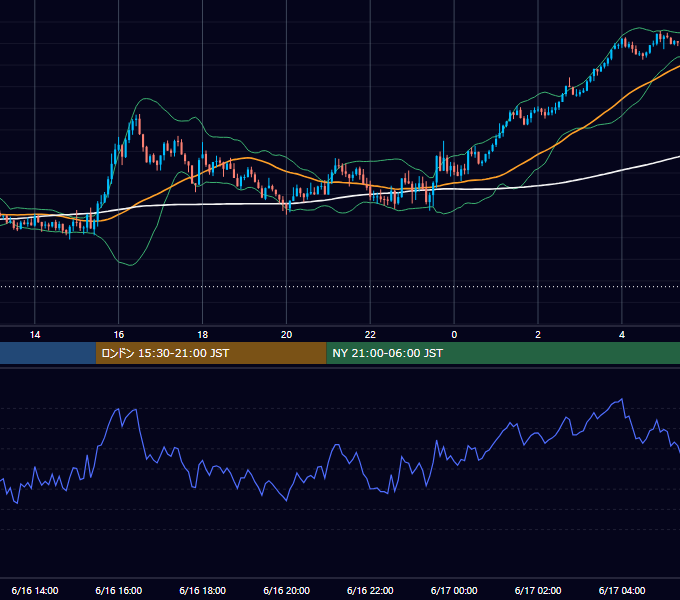This screenshot has height=600, width=680.
Task: Click hour label 22 on chart axis
Action: pyautogui.click(x=370, y=335)
